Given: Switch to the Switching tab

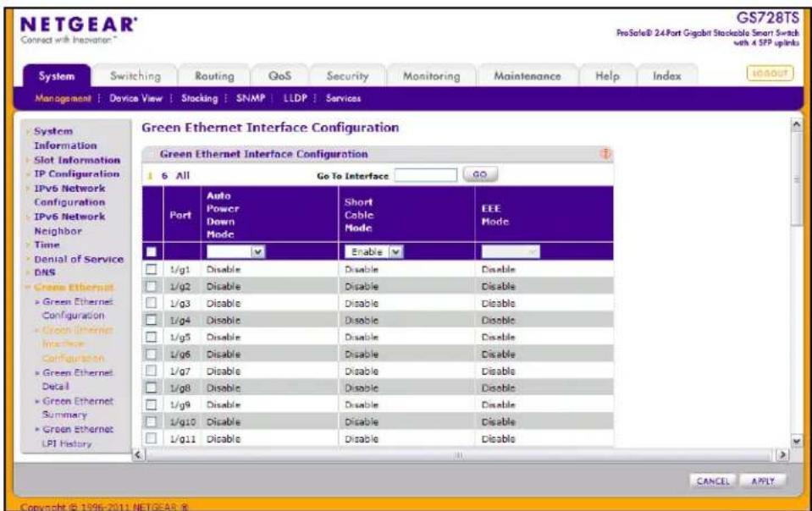Looking at the screenshot, I should [x=135, y=76].
